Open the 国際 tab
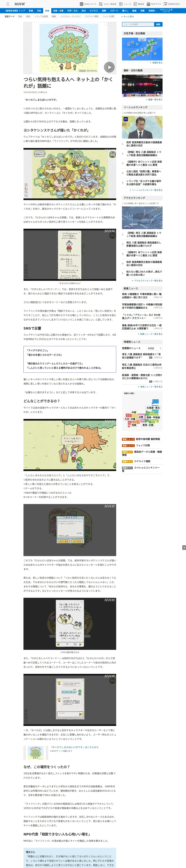The width and height of the screenshot is (186, 868). tap(104, 11)
